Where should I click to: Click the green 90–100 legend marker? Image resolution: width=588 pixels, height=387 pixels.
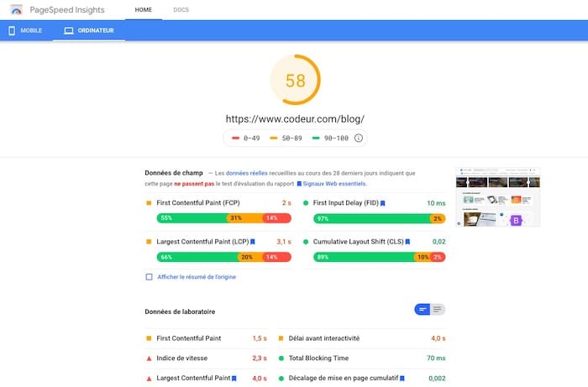(316, 138)
